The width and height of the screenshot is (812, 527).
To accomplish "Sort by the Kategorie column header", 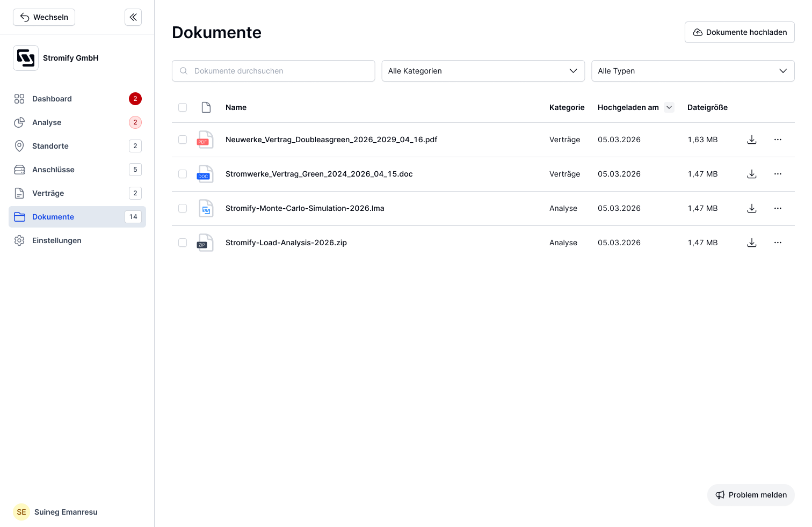I will pos(567,107).
